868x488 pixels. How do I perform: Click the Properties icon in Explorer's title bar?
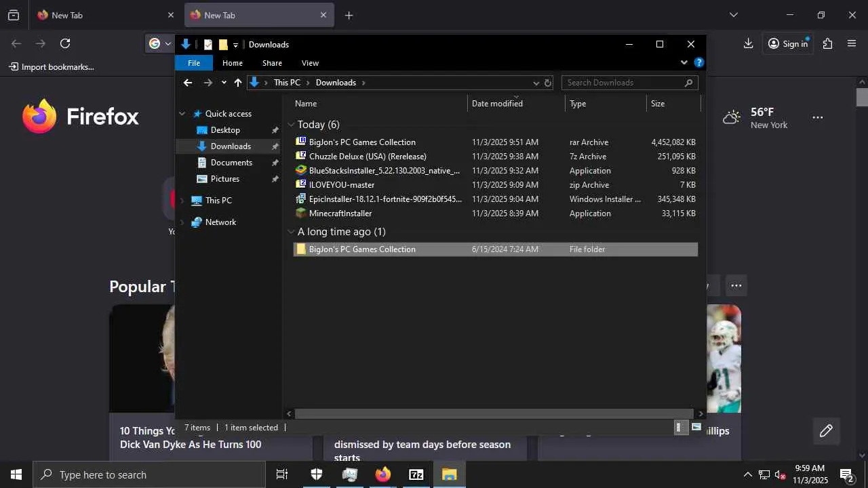pyautogui.click(x=208, y=45)
